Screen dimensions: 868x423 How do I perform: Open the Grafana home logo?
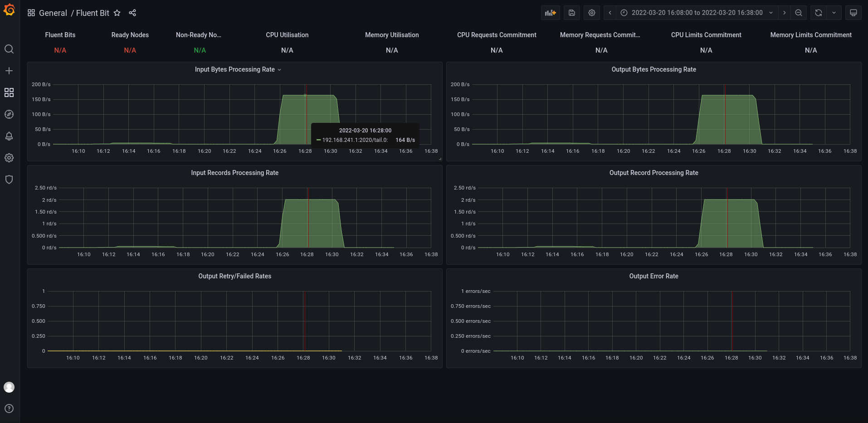[x=9, y=10]
